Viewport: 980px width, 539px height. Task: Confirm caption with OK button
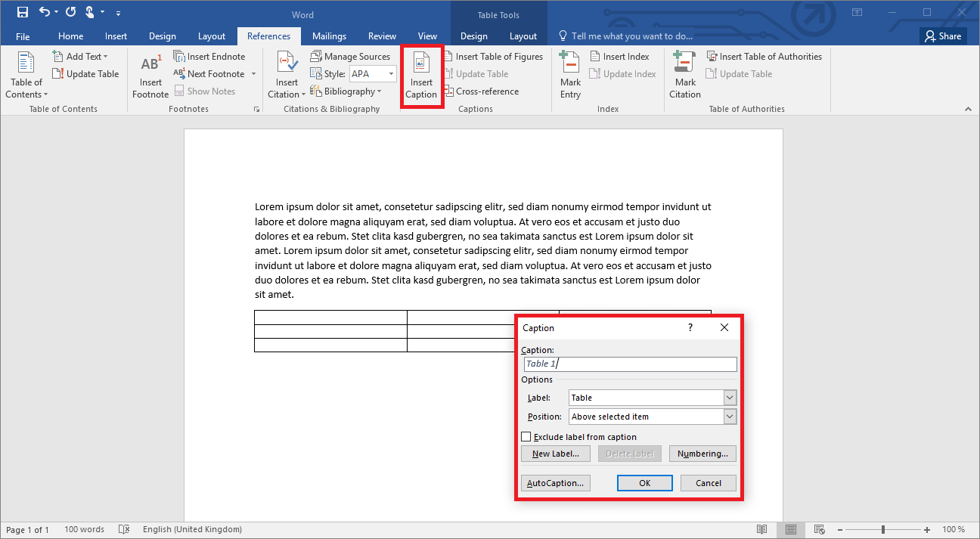pyautogui.click(x=644, y=482)
